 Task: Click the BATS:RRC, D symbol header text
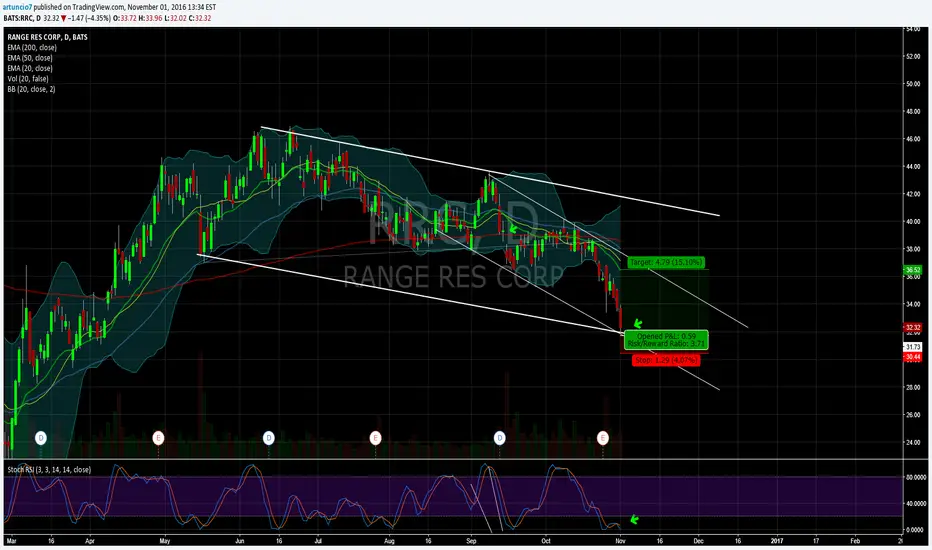[x=22, y=18]
